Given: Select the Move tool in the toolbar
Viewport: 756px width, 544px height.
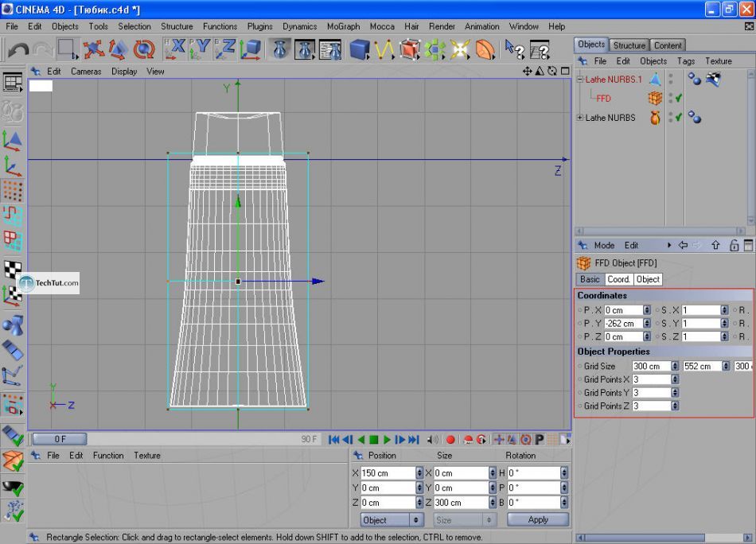Looking at the screenshot, I should pyautogui.click(x=94, y=49).
